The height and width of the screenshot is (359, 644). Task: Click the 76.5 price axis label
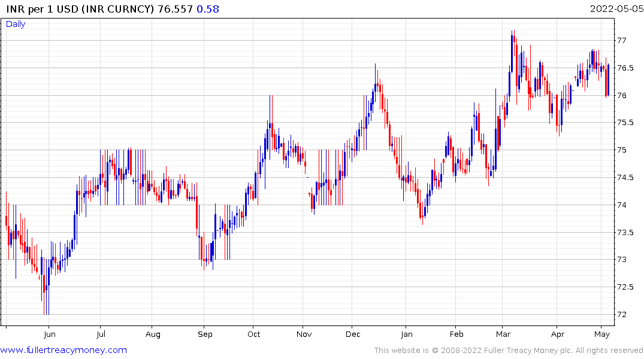pyautogui.click(x=625, y=68)
